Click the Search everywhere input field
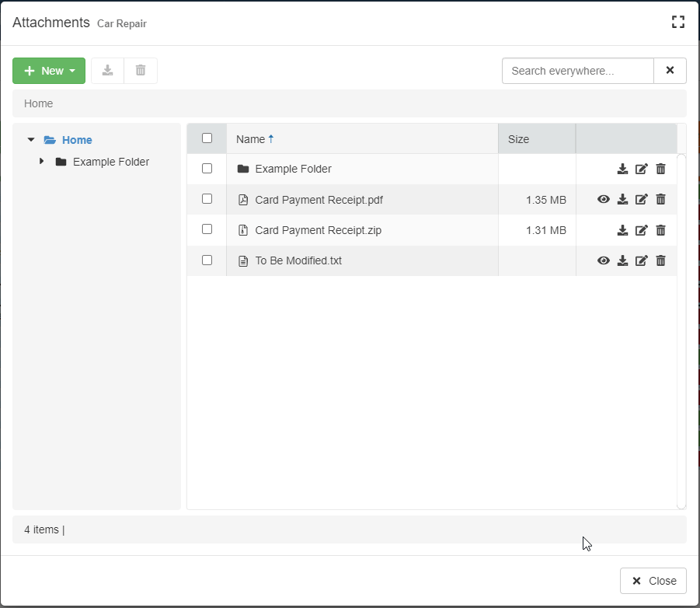 pyautogui.click(x=577, y=71)
